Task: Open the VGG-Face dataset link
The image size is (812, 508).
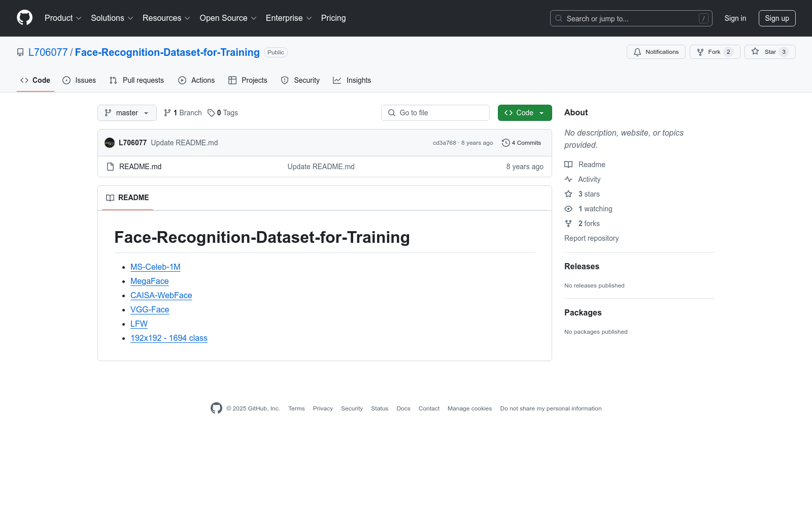Action: [x=150, y=310]
